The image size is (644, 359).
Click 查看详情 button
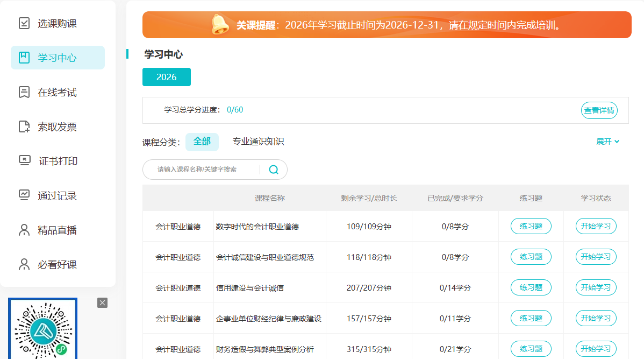point(599,110)
